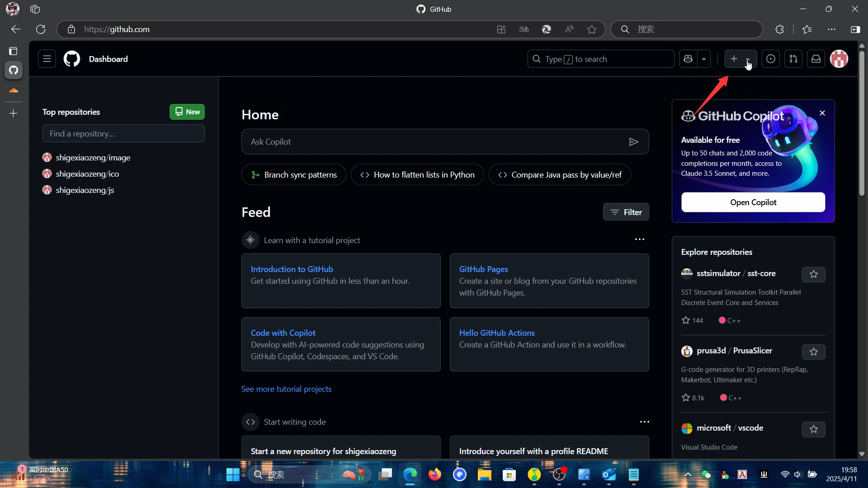
Task: Expand the Copilot dropdown arrow in header
Action: 704,59
